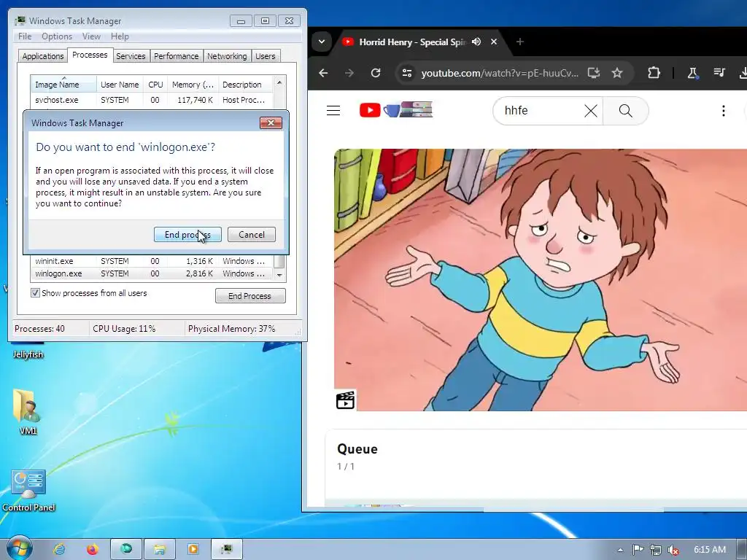This screenshot has width=747, height=560.
Task: Select the Horrid Henry YouTube tab
Action: (x=412, y=42)
